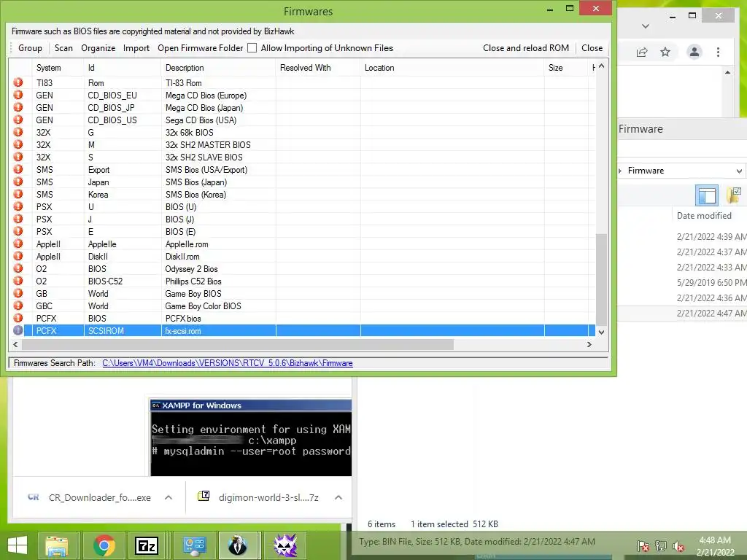The width and height of the screenshot is (747, 560).
Task: Click Scan in the Firmwares toolbar
Action: pos(63,47)
